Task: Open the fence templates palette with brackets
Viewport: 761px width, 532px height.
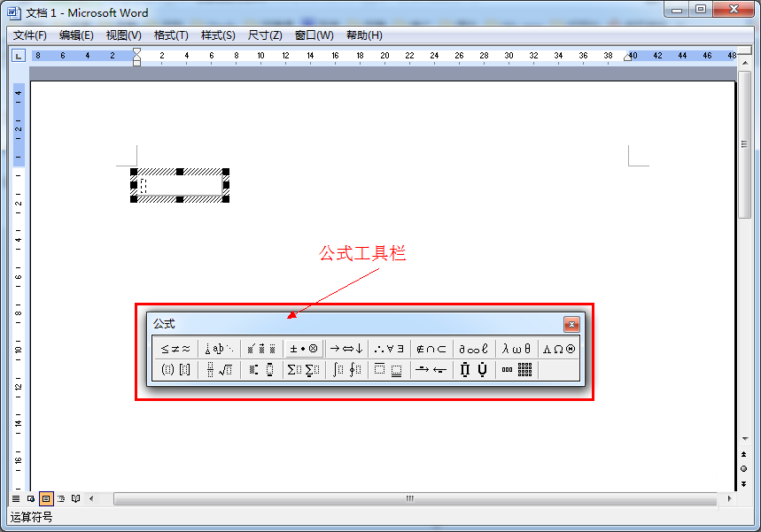Action: [x=175, y=370]
